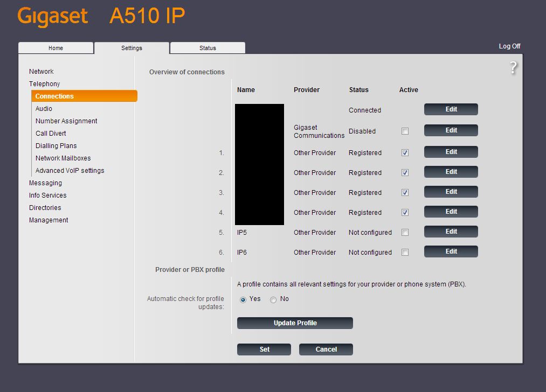Edit the IP5 connection
The height and width of the screenshot is (392, 546).
tap(451, 232)
